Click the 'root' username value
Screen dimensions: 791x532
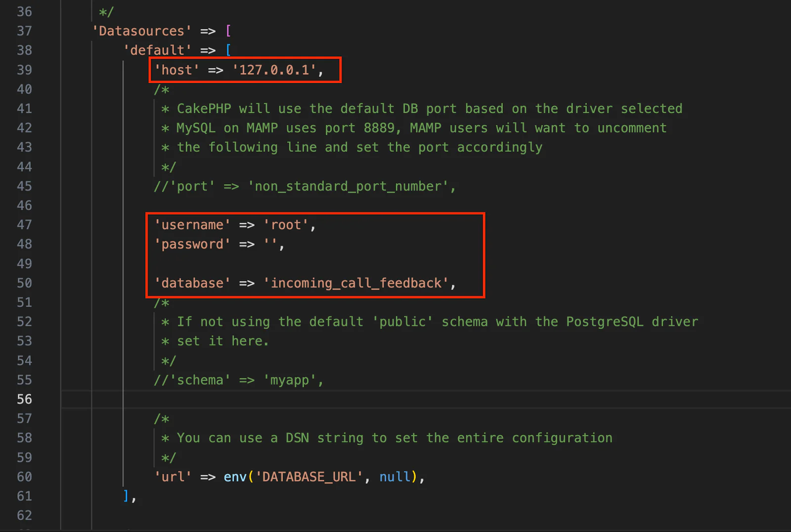[x=286, y=225]
